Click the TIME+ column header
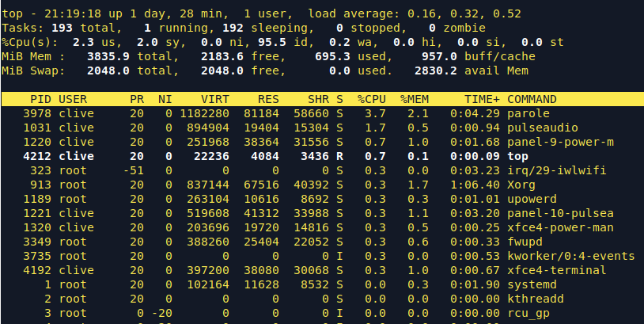This screenshot has height=324, width=644. (482, 100)
